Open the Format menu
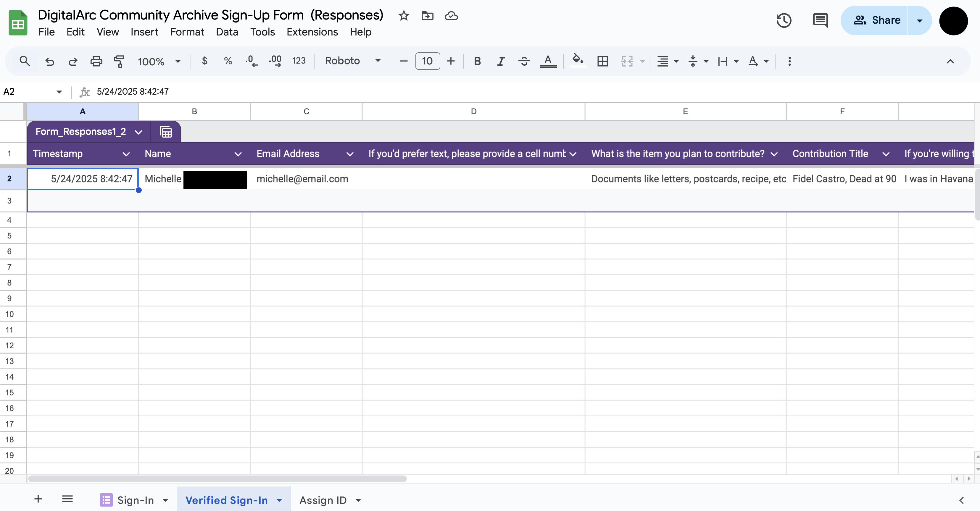 pos(187,32)
